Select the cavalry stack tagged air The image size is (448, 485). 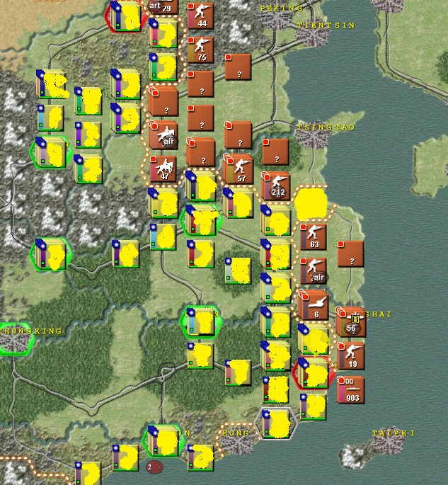[163, 135]
